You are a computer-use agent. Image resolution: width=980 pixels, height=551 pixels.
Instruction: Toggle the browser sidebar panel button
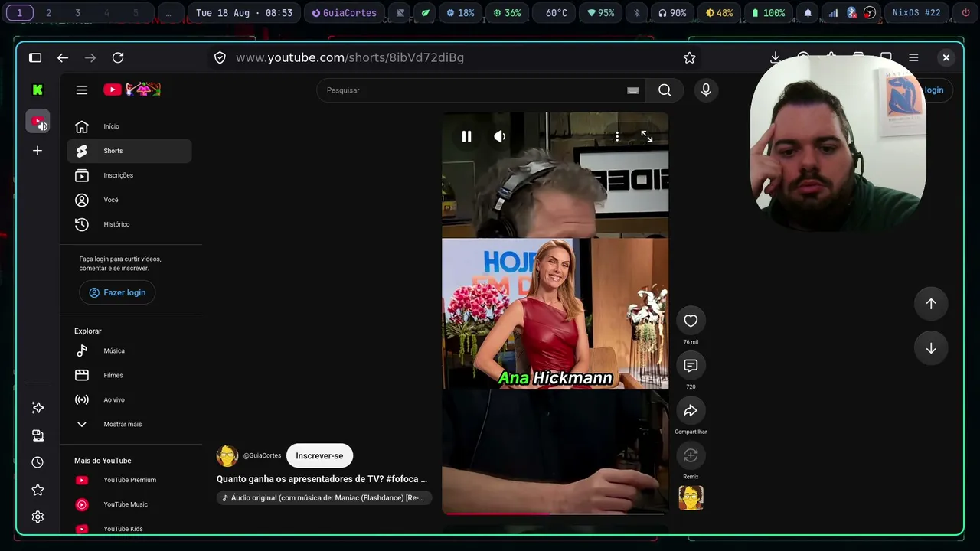(x=35, y=57)
